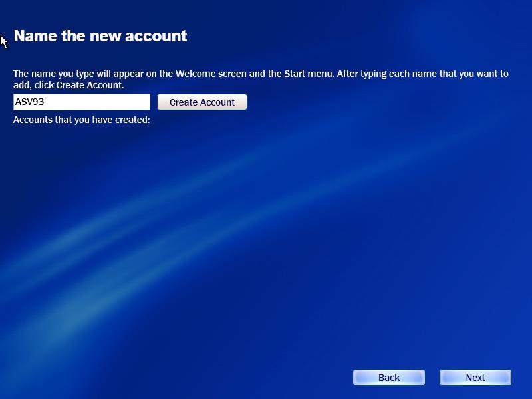Activate the white username entry box

pyautogui.click(x=82, y=102)
